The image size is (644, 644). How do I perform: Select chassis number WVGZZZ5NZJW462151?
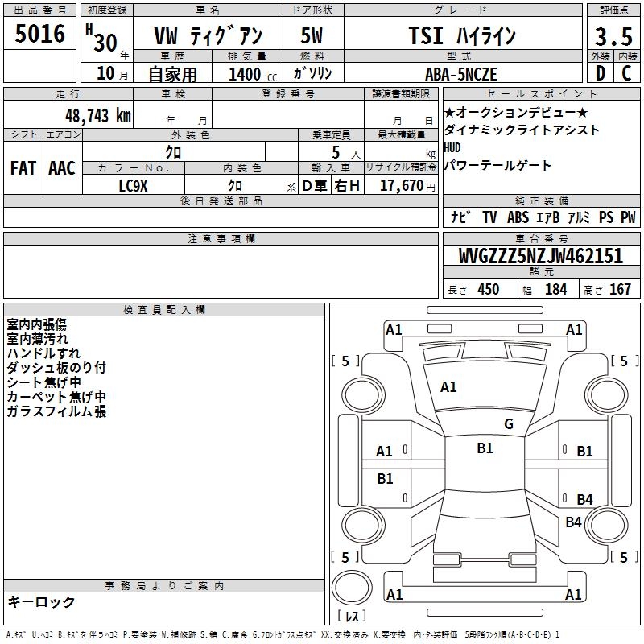click(x=541, y=256)
